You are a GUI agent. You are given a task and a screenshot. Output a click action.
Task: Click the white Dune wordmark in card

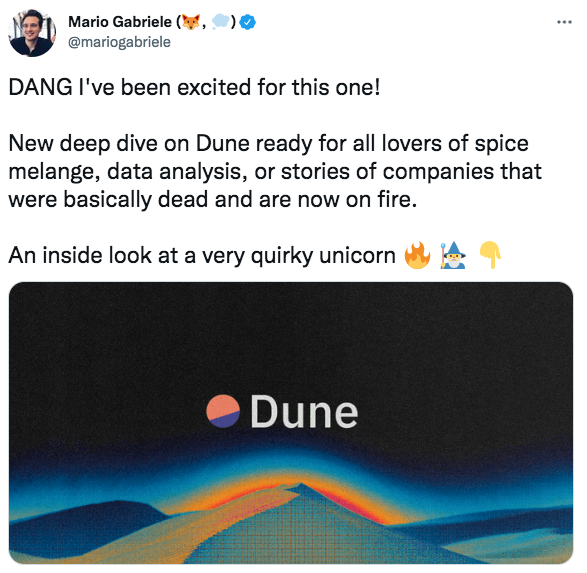(304, 412)
